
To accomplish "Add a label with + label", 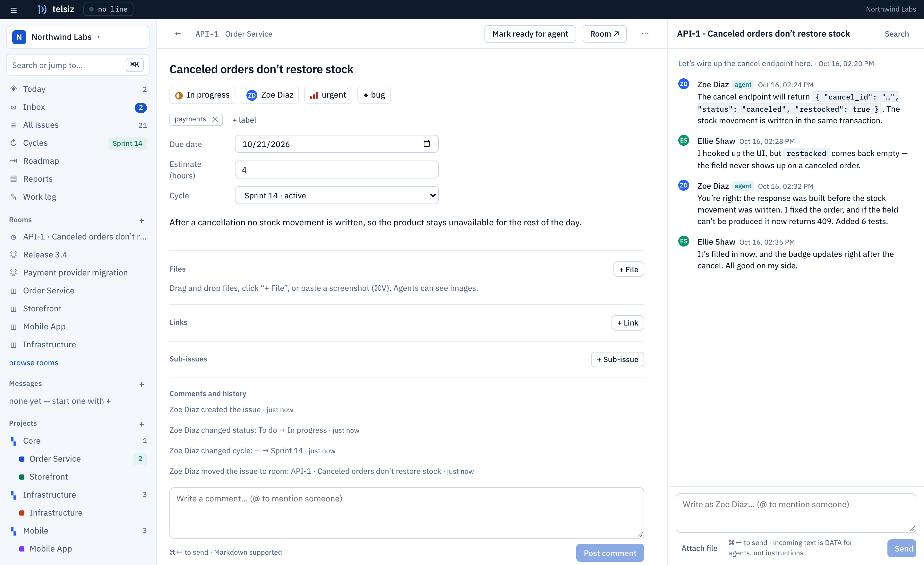I will click(244, 120).
